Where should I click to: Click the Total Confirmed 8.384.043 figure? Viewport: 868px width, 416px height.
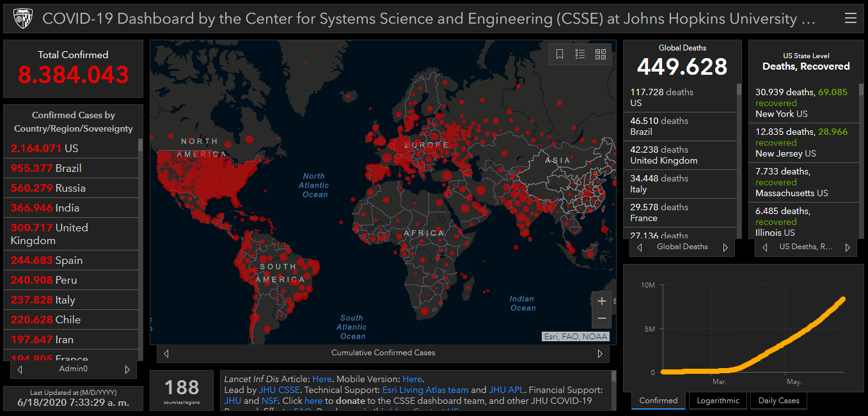click(74, 75)
